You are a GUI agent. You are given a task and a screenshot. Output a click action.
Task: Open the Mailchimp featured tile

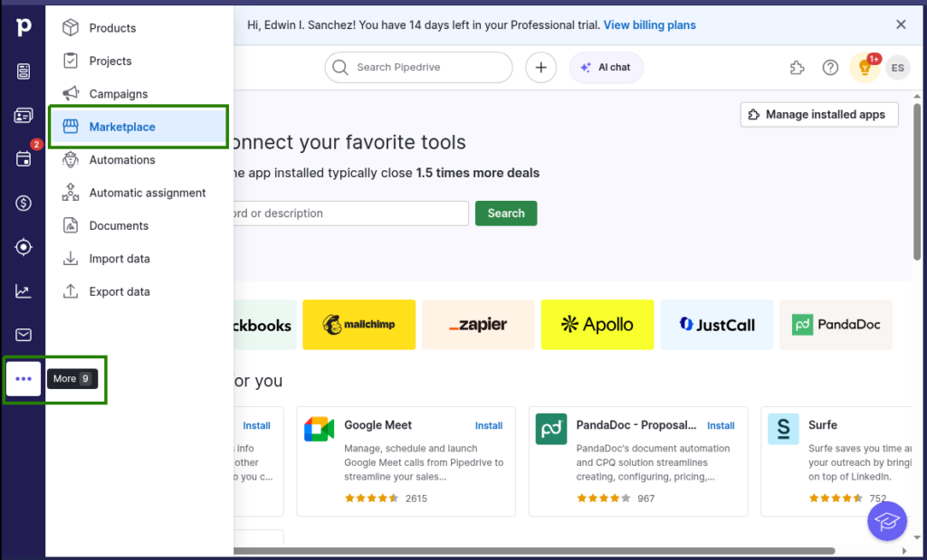click(x=358, y=324)
